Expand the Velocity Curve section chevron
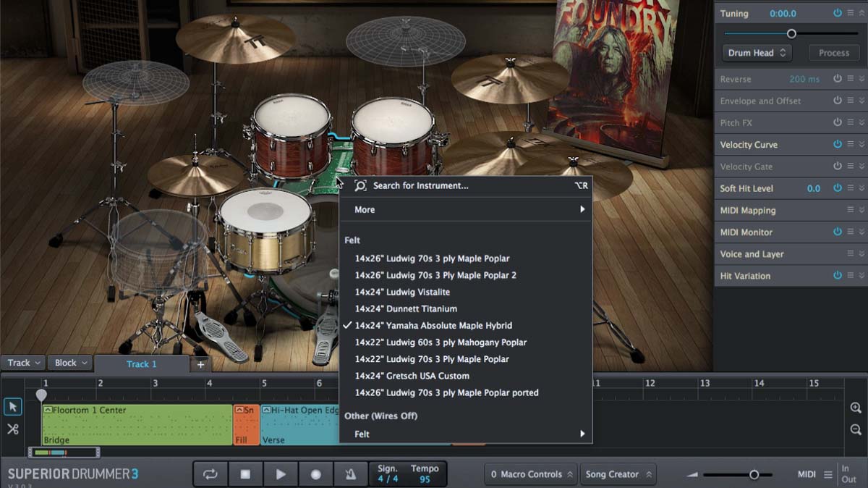The image size is (868, 488). pyautogui.click(x=861, y=144)
